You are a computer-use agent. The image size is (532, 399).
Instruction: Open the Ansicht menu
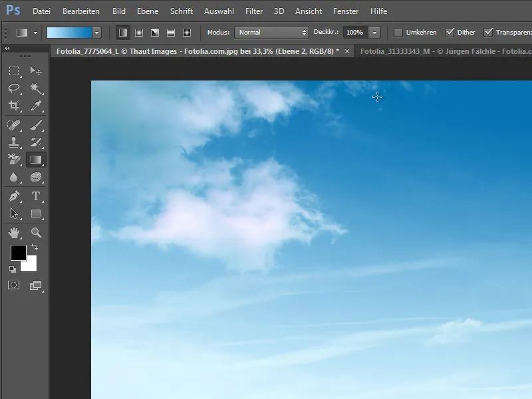coord(309,11)
